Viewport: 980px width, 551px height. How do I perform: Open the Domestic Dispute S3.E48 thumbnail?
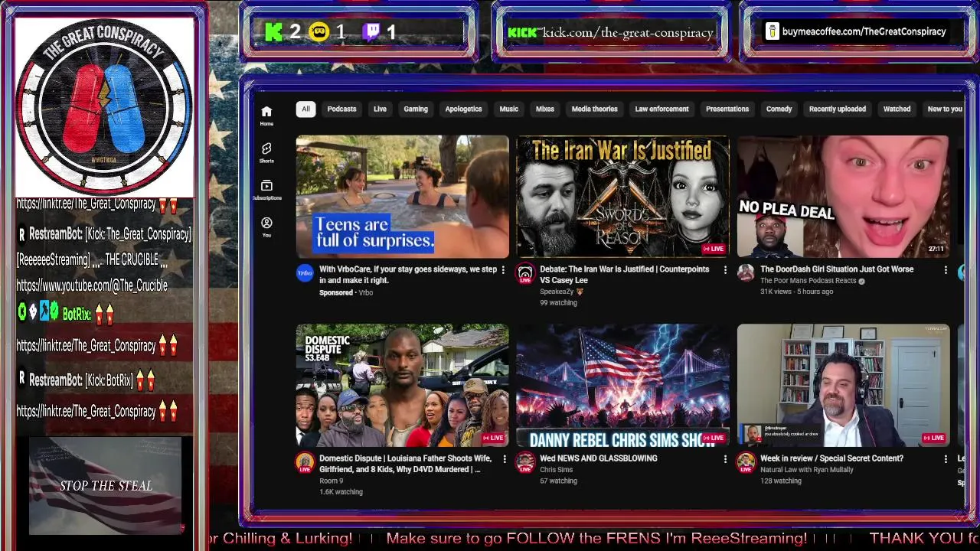pos(403,386)
